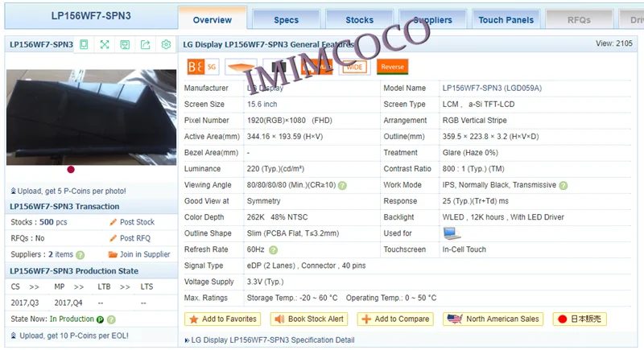Open LG Display LP156WF7-SPN3 Specification Detail link
The width and height of the screenshot is (644, 350).
[x=270, y=340]
